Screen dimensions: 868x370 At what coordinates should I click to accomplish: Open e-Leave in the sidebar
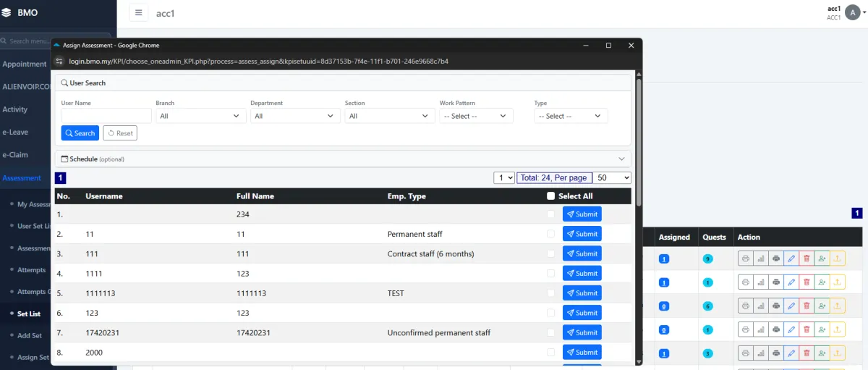15,132
